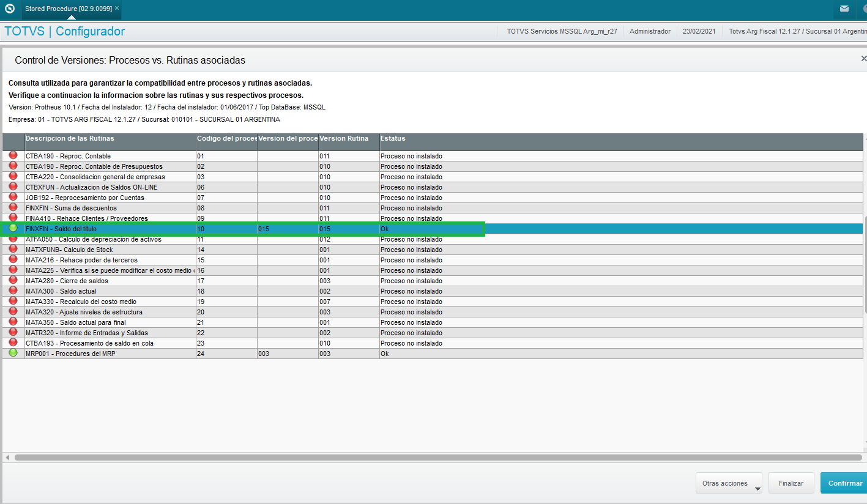
Task: Click the Administrador user label in header
Action: pyautogui.click(x=650, y=31)
